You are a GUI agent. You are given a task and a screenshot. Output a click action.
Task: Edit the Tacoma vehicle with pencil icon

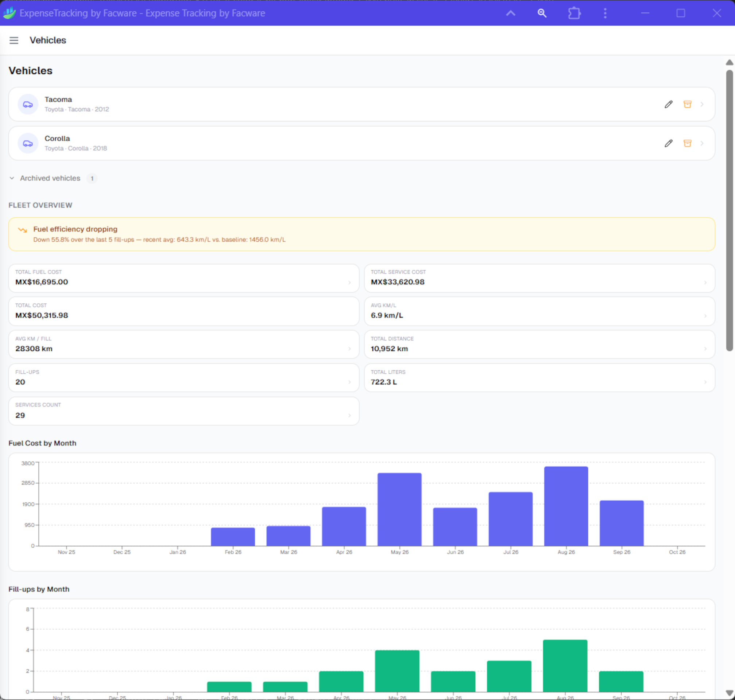point(668,105)
